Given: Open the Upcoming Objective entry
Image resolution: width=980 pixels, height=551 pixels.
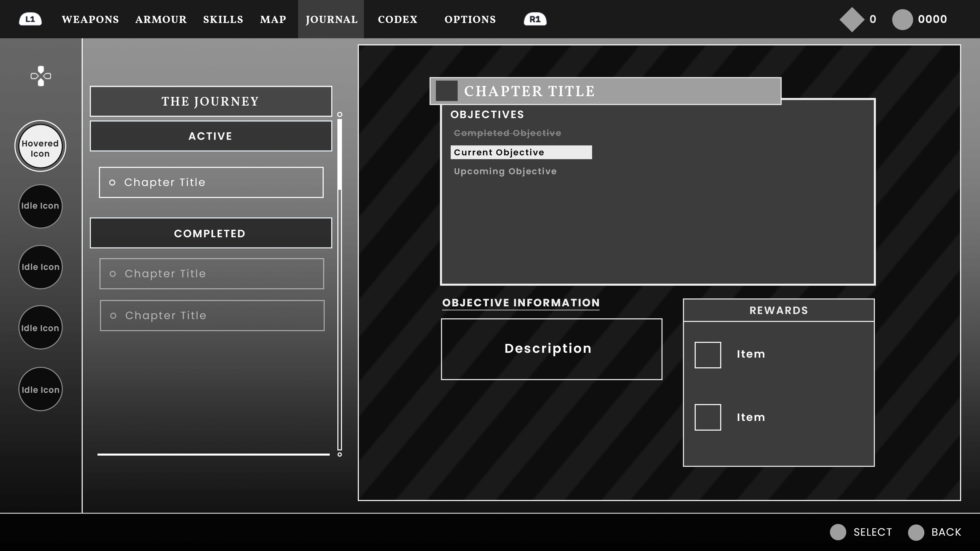Looking at the screenshot, I should 505,171.
